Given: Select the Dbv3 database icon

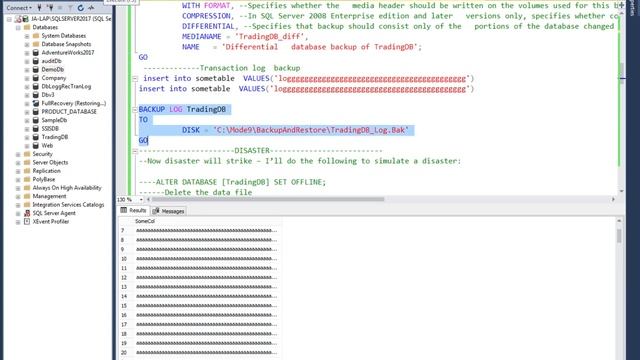Looking at the screenshot, I should coord(36,95).
